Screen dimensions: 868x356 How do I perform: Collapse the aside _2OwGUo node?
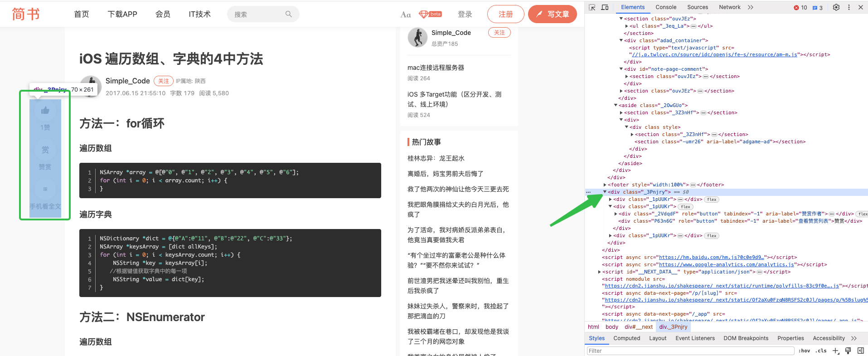(x=616, y=105)
